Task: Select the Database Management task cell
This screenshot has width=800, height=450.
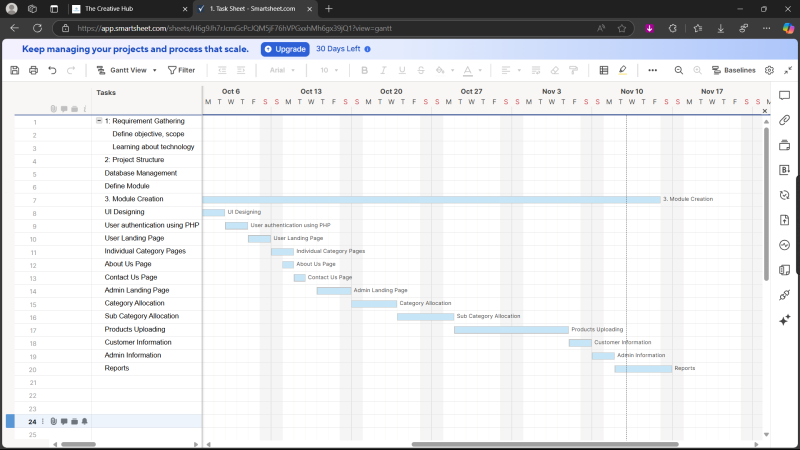Action: pyautogui.click(x=141, y=173)
